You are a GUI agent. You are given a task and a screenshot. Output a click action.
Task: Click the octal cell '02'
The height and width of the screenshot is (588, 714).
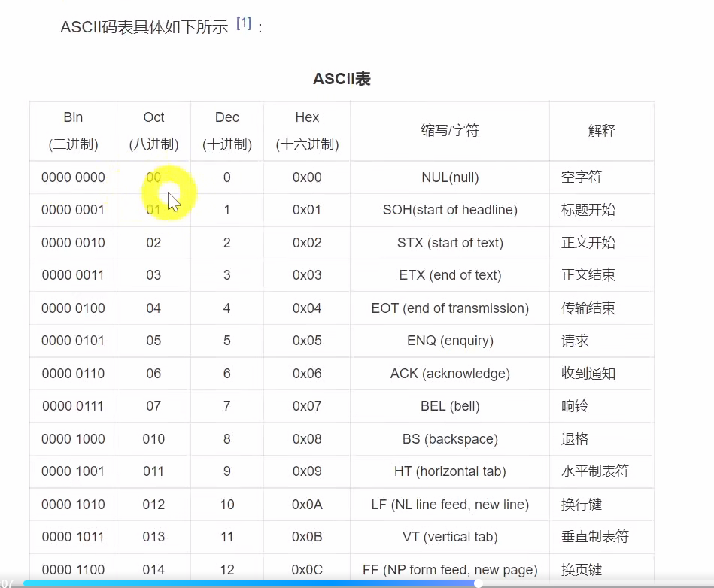pyautogui.click(x=153, y=243)
